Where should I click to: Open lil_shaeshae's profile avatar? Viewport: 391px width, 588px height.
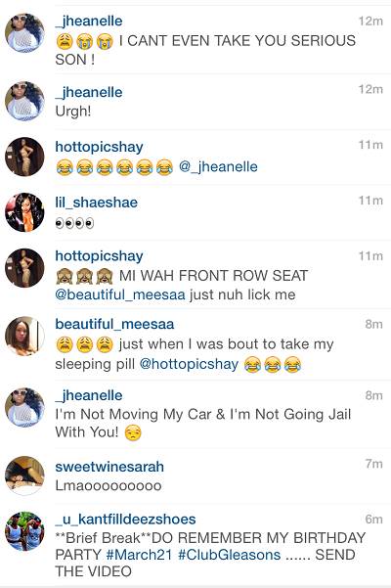24,212
